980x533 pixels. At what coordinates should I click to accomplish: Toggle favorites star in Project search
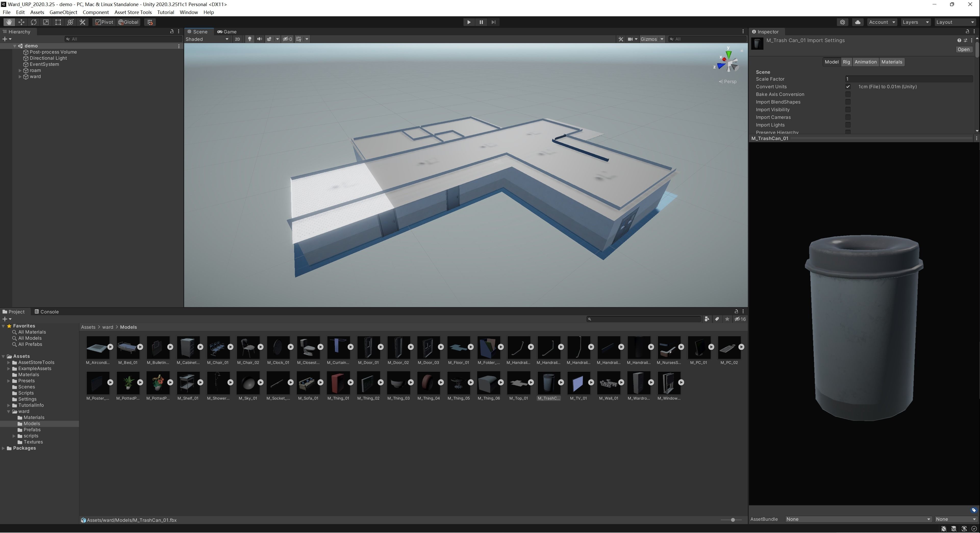[727, 319]
